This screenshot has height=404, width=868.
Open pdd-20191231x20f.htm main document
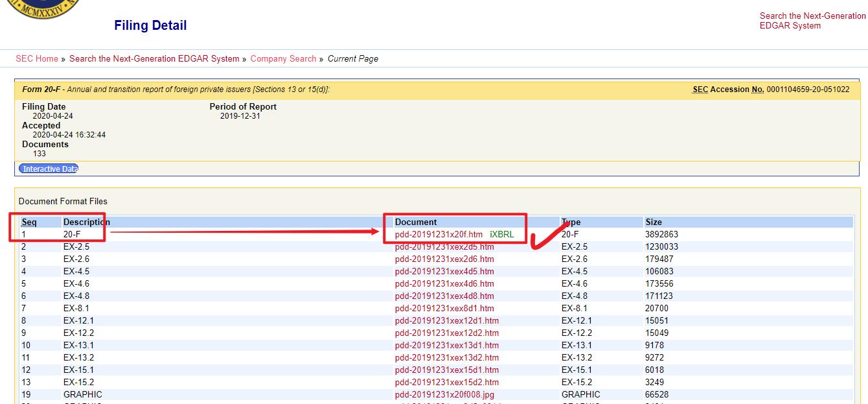pyautogui.click(x=439, y=234)
